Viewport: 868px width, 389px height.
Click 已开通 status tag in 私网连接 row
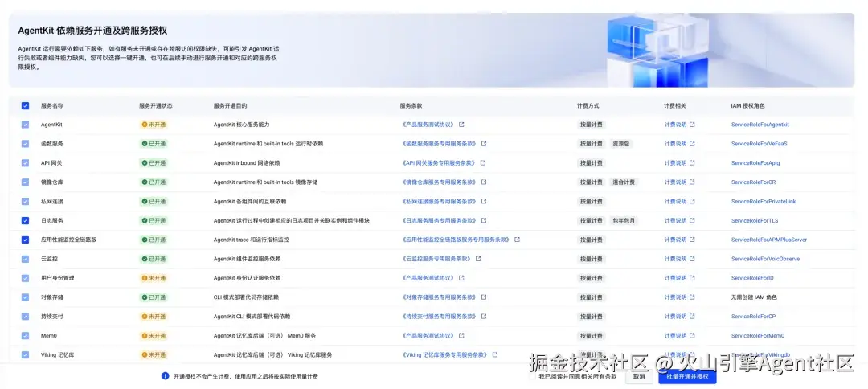154,202
